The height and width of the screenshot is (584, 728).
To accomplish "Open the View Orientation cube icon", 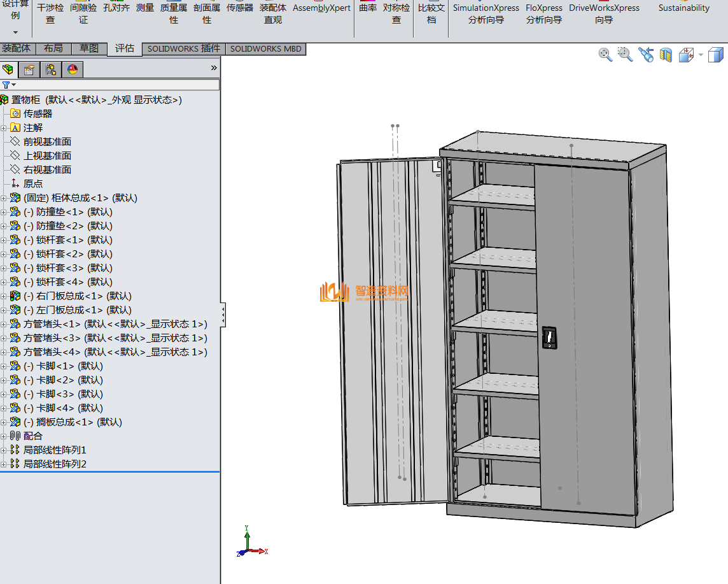I will point(686,55).
